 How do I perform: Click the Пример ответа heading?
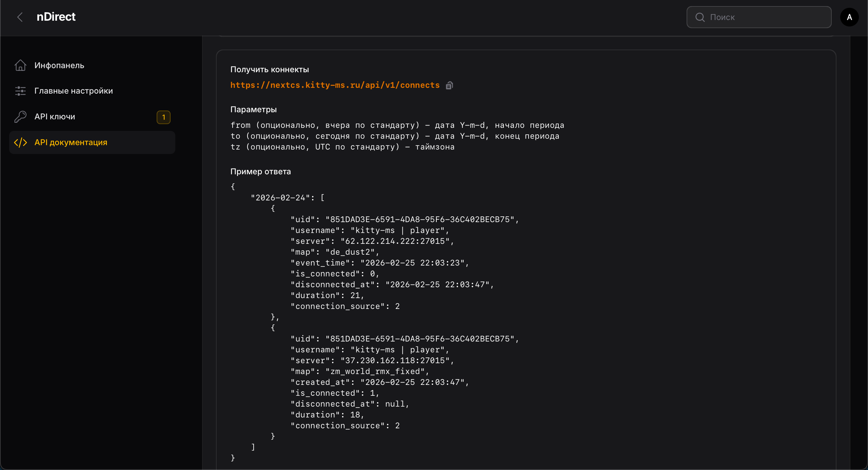(260, 172)
